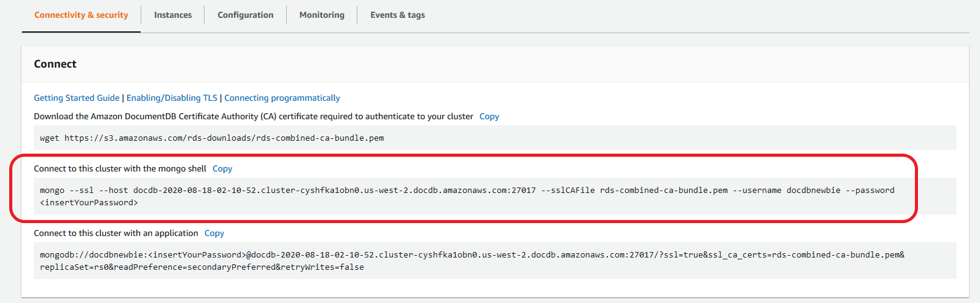Click the Enabling/Disabling TLS link

pyautogui.click(x=172, y=98)
